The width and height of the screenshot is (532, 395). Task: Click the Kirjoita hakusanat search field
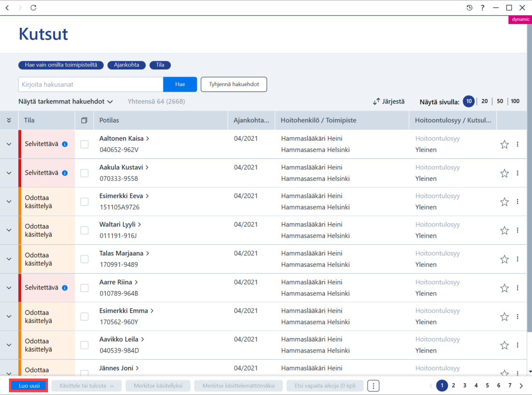(x=90, y=84)
